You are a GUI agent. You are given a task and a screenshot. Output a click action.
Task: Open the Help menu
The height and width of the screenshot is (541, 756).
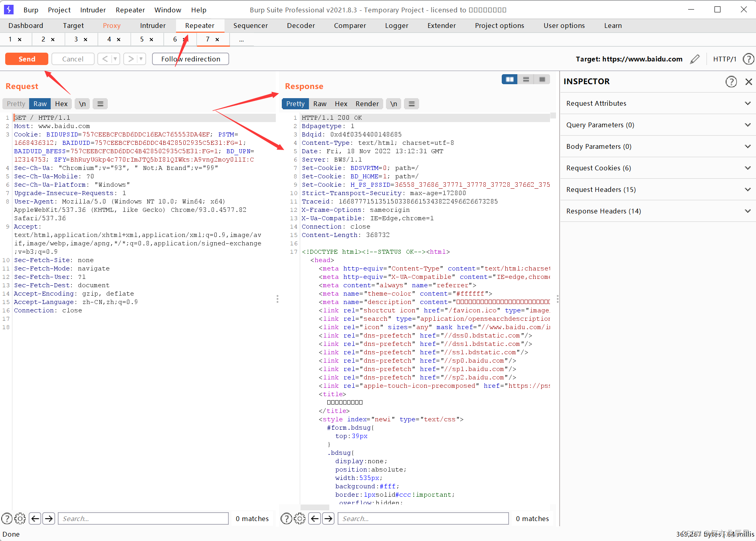[198, 10]
